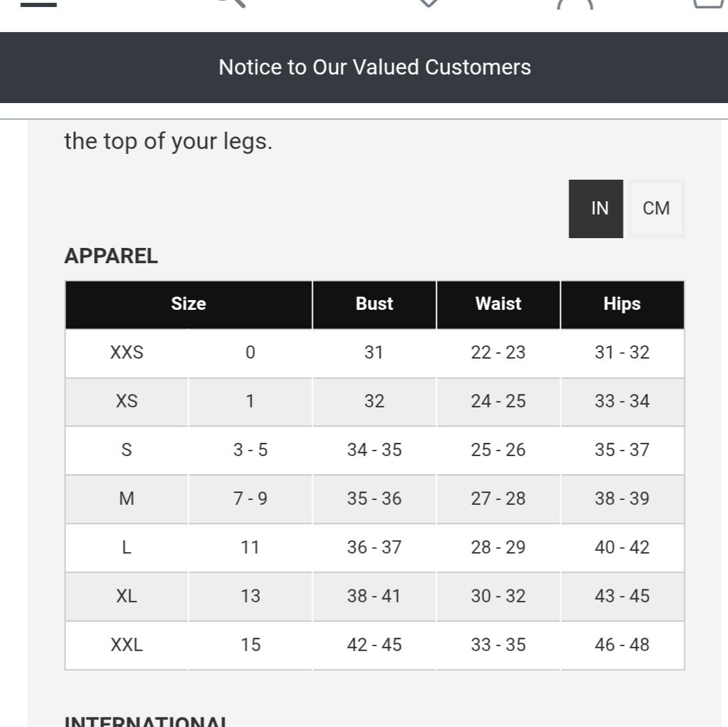Select the XXS size row label
The height and width of the screenshot is (727, 728).
click(x=127, y=353)
